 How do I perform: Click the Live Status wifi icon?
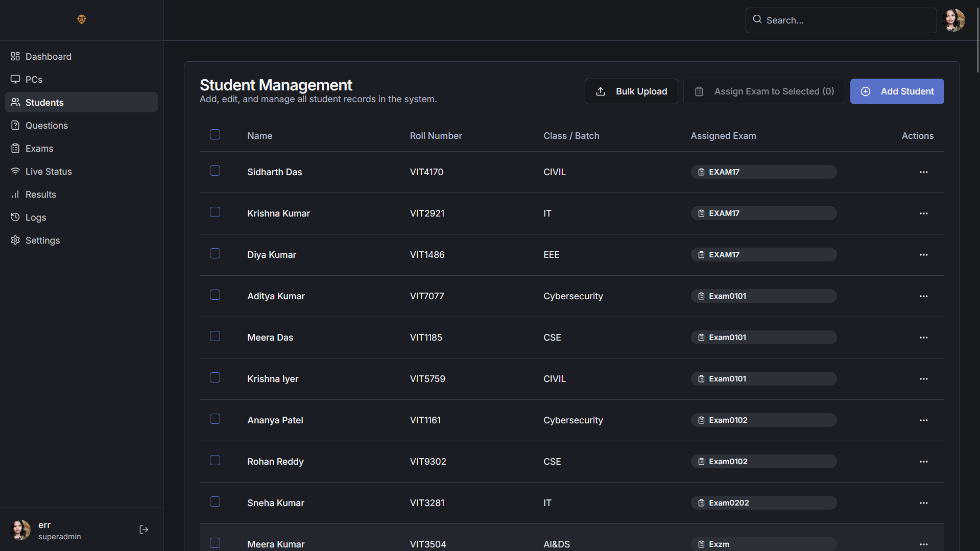pos(15,172)
